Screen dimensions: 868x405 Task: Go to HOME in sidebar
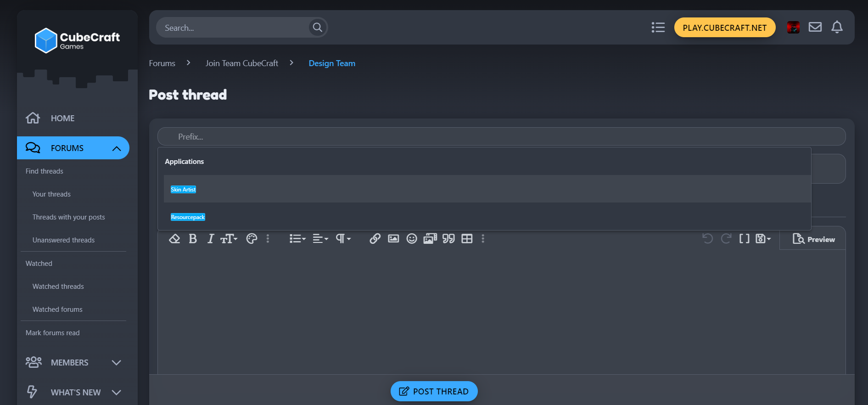tap(62, 118)
